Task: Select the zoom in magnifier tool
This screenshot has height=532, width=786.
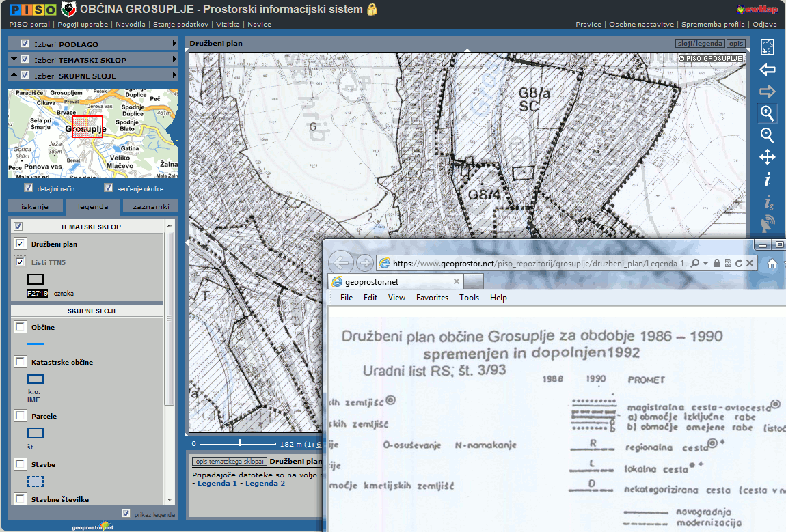Action: [767, 113]
